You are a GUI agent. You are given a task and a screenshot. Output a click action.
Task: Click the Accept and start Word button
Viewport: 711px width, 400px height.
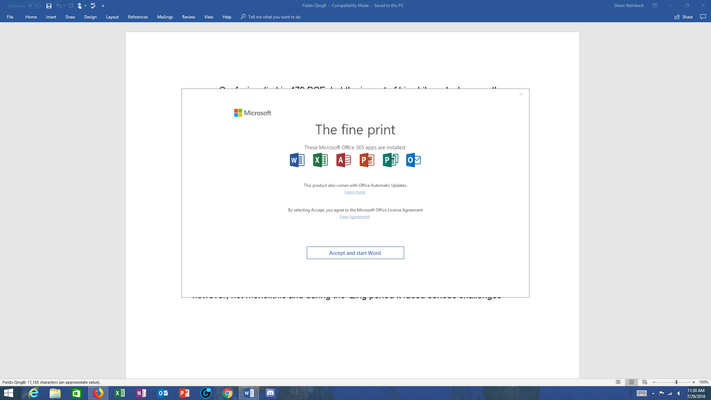click(x=355, y=253)
